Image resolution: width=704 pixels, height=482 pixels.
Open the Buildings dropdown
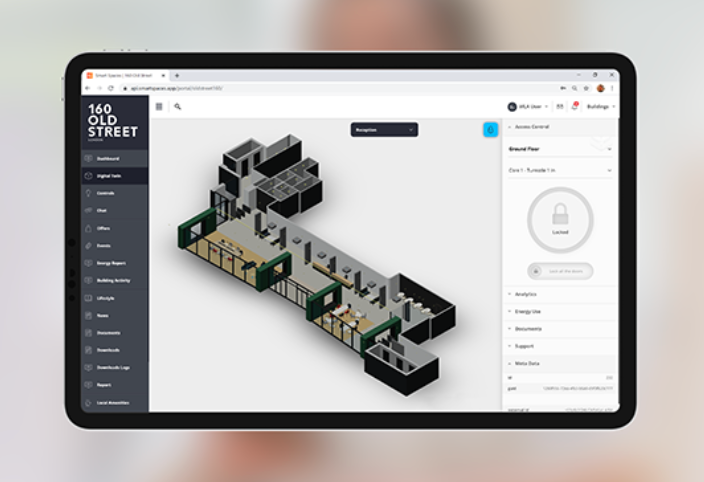601,106
